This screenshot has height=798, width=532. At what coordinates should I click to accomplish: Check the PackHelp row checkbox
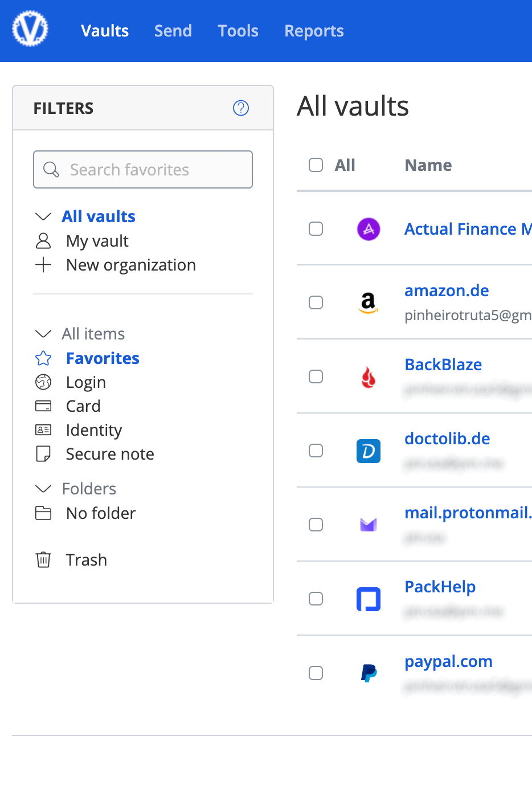(316, 599)
